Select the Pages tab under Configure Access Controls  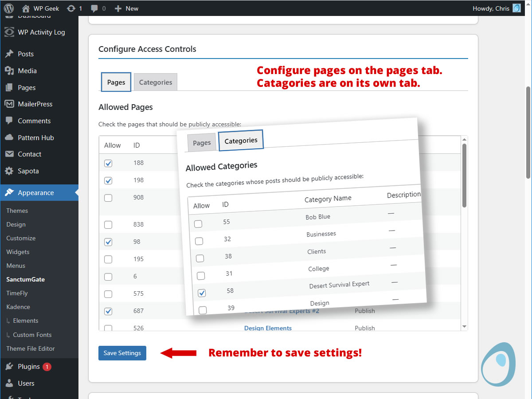pyautogui.click(x=116, y=82)
